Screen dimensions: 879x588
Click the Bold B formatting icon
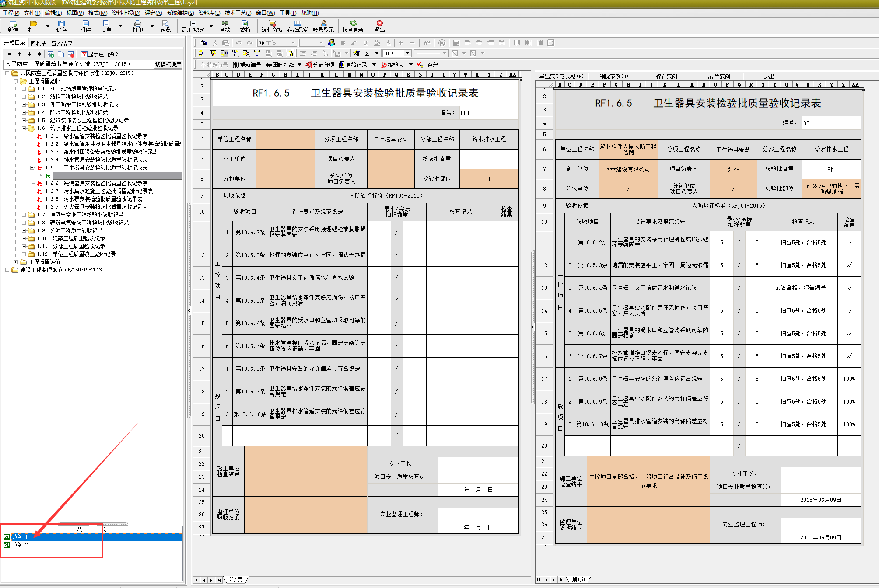pos(343,43)
